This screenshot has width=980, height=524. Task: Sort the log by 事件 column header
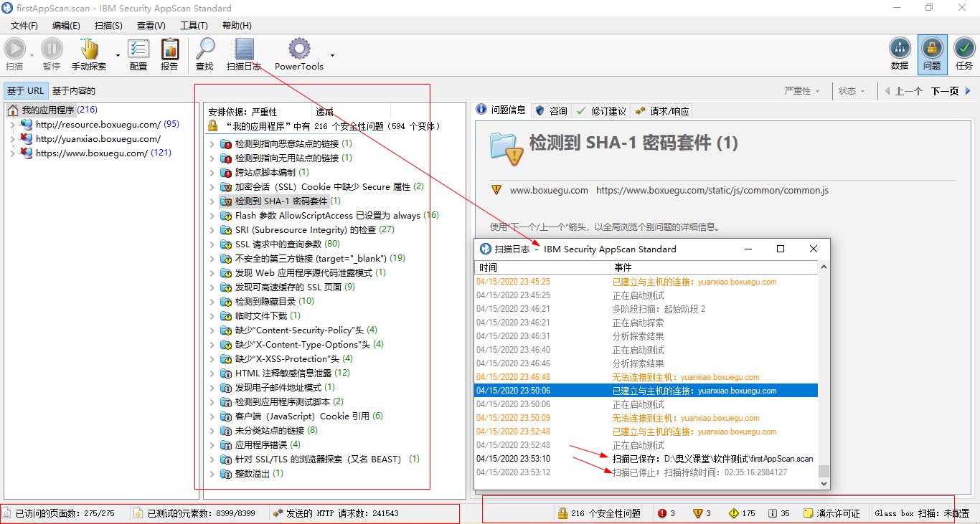click(x=713, y=267)
